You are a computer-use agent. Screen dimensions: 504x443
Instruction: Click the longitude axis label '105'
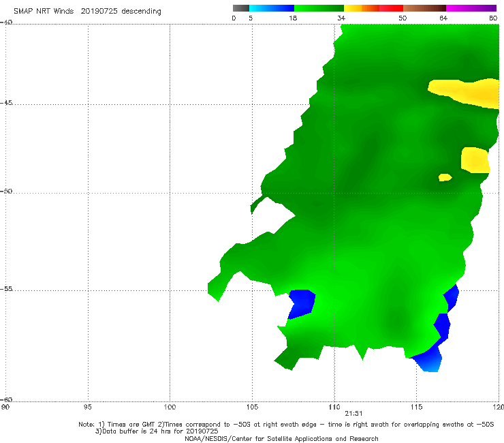[x=252, y=407]
